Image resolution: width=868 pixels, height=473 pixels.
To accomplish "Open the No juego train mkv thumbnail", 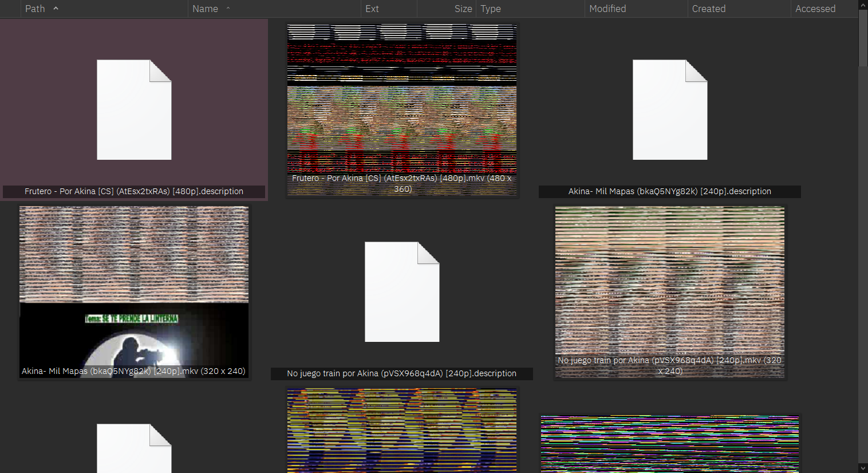I will (669, 291).
